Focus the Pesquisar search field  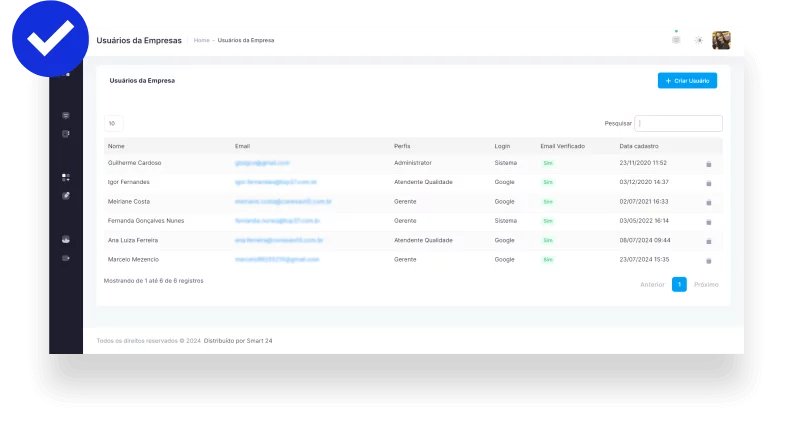(679, 123)
